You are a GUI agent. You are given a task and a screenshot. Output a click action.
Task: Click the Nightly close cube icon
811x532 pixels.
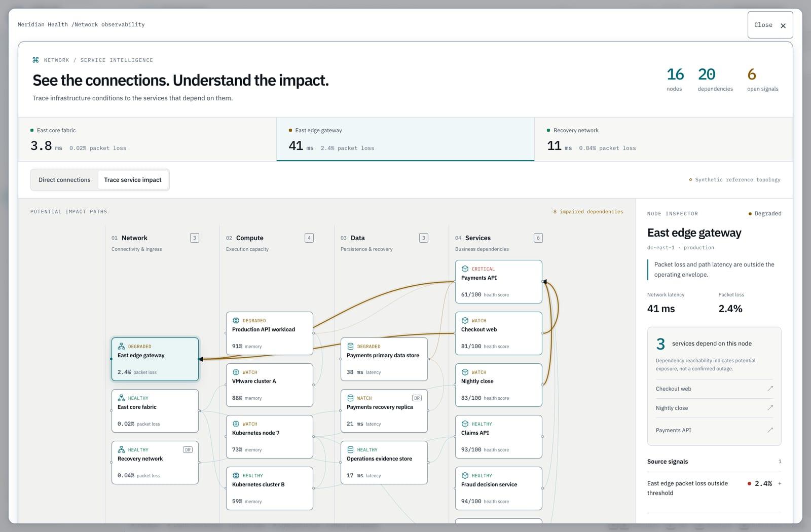pyautogui.click(x=465, y=372)
